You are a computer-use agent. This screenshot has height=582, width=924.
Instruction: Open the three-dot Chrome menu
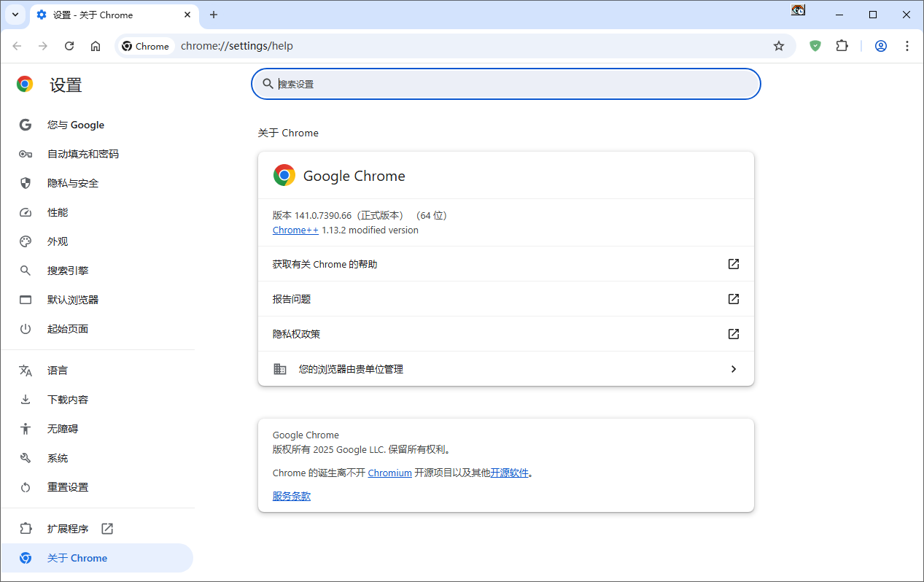pyautogui.click(x=907, y=46)
